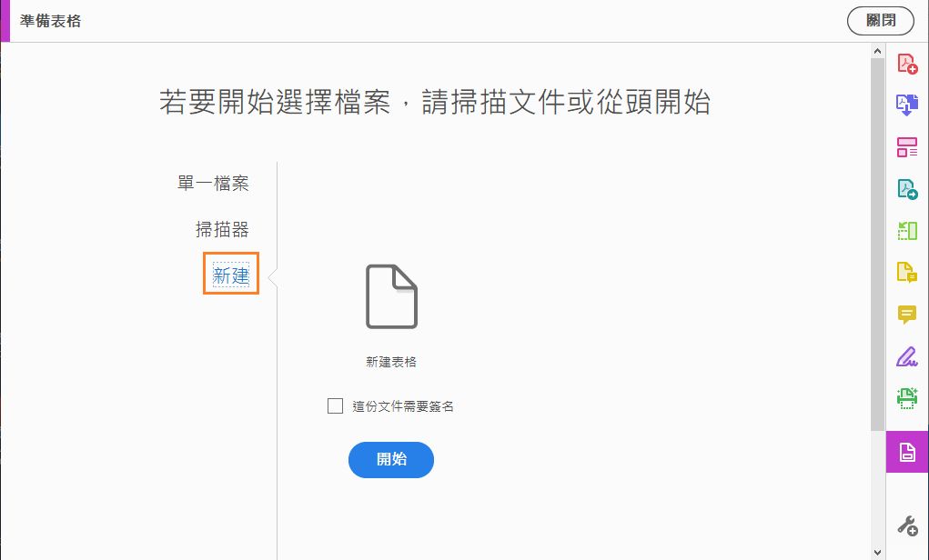Enable the 這份文件需要簽名 checkbox
Screen dimensions: 929x560
[335, 405]
